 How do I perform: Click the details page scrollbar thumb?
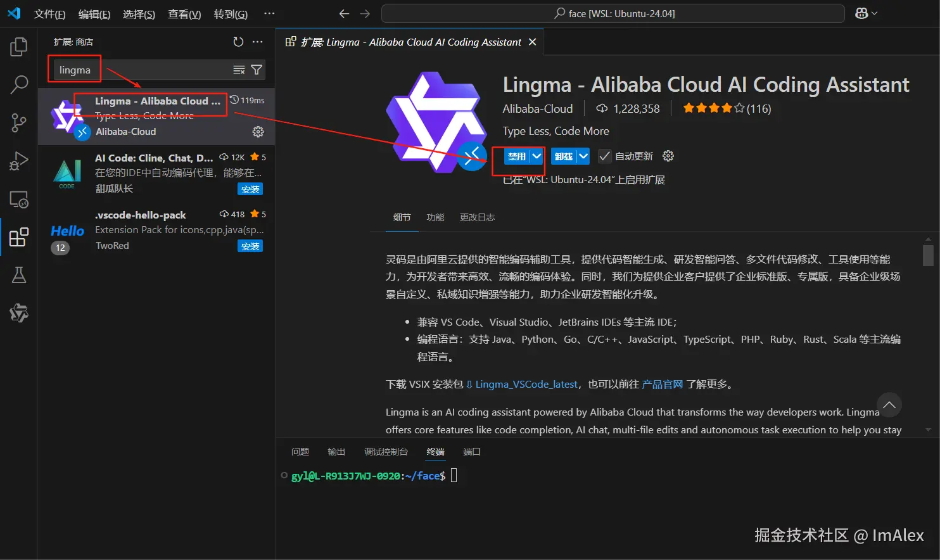(x=928, y=255)
